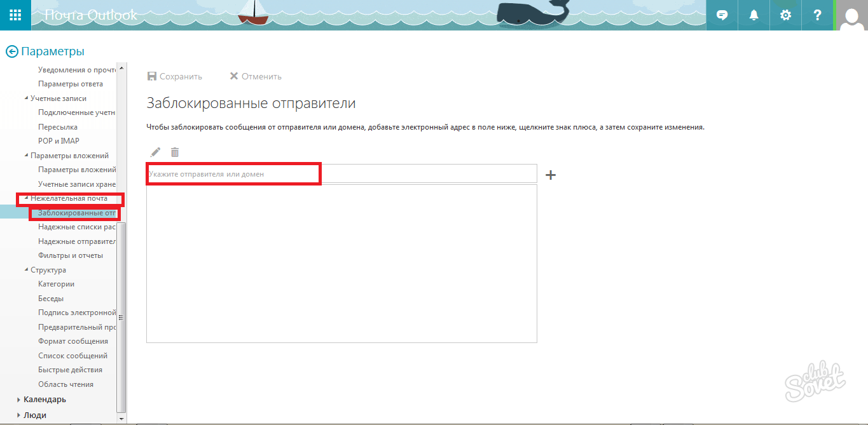This screenshot has height=425, width=868.
Task: Open the app launcher grid icon
Action: 15,15
